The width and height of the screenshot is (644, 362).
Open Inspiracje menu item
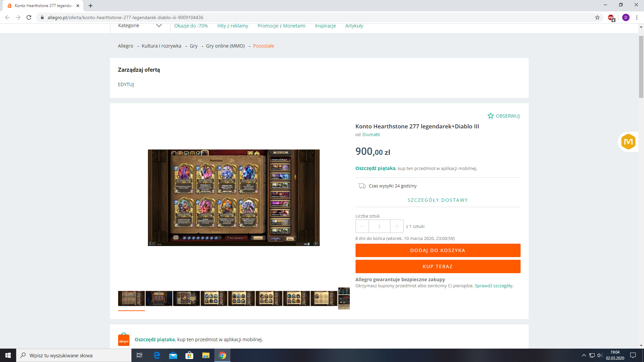point(325,26)
